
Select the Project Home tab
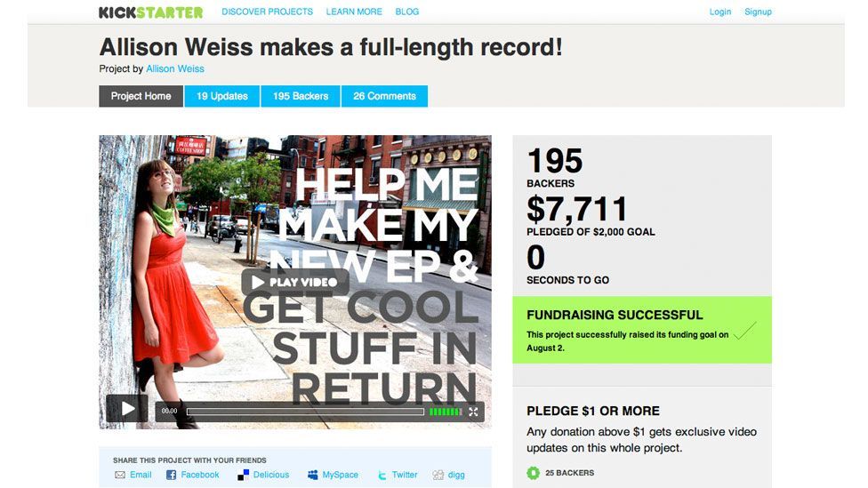pyautogui.click(x=141, y=96)
